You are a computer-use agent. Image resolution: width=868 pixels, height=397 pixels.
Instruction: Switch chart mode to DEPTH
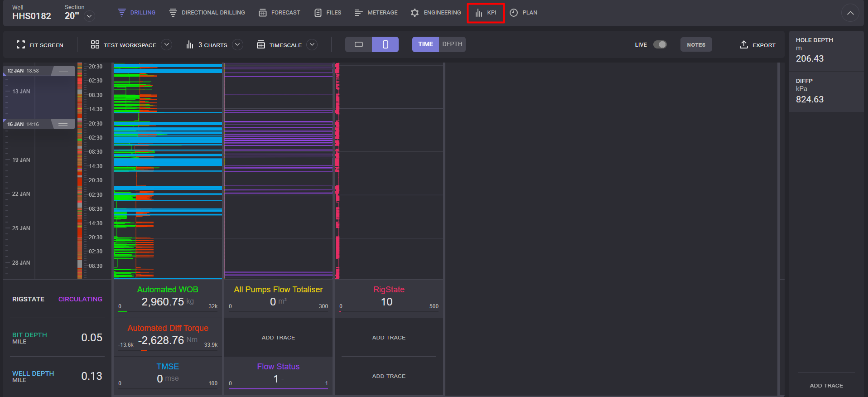(x=452, y=44)
